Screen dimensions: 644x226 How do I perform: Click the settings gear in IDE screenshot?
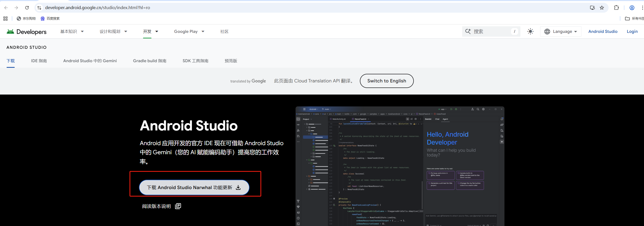click(x=483, y=109)
